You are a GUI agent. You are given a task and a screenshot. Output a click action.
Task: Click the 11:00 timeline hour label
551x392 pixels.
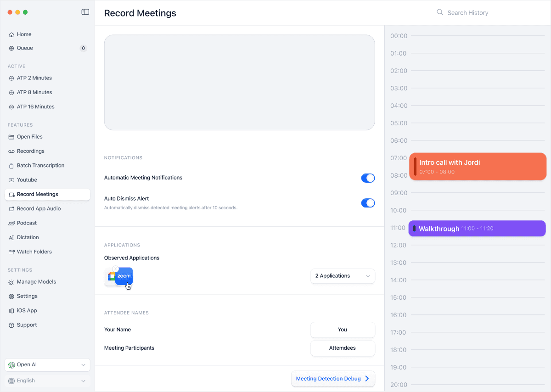(399, 228)
